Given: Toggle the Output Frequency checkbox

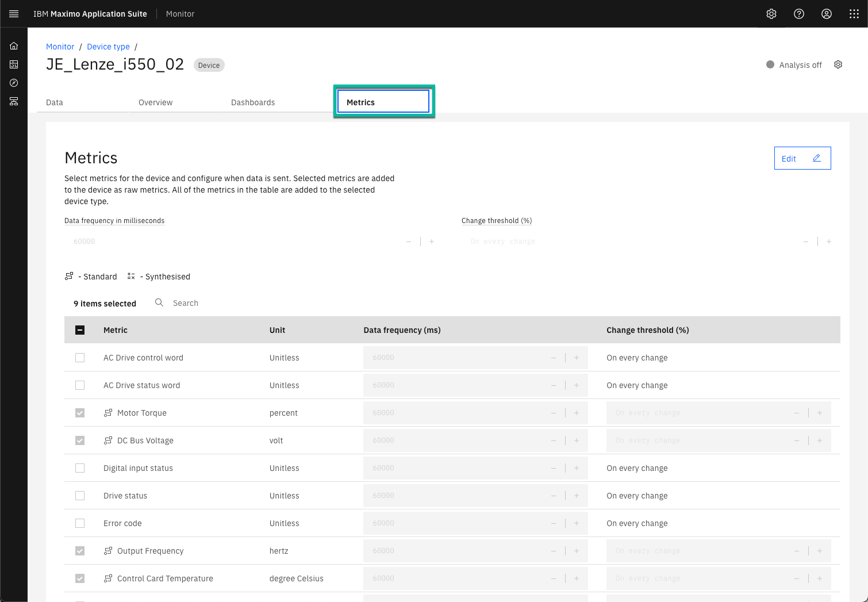Looking at the screenshot, I should click(80, 551).
